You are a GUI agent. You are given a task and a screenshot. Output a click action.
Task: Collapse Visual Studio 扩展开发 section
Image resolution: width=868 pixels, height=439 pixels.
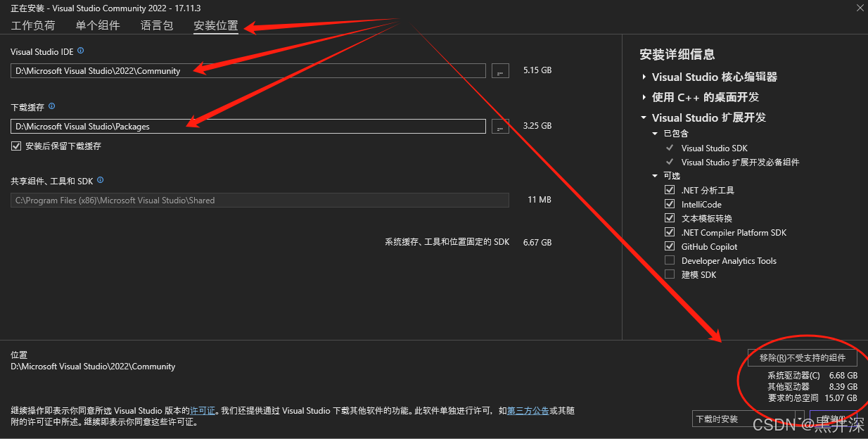[644, 117]
